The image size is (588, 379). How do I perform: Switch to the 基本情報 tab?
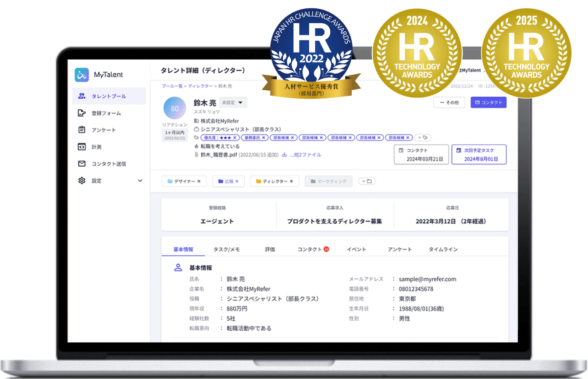183,249
